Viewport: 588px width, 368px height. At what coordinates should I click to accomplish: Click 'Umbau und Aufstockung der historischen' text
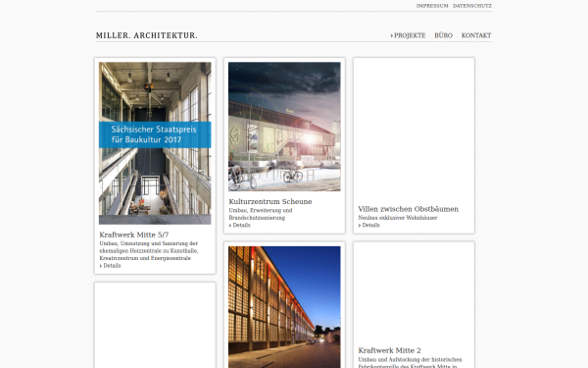(x=410, y=359)
